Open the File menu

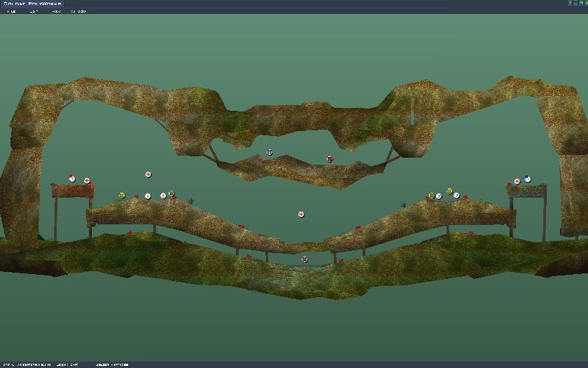[11, 11]
